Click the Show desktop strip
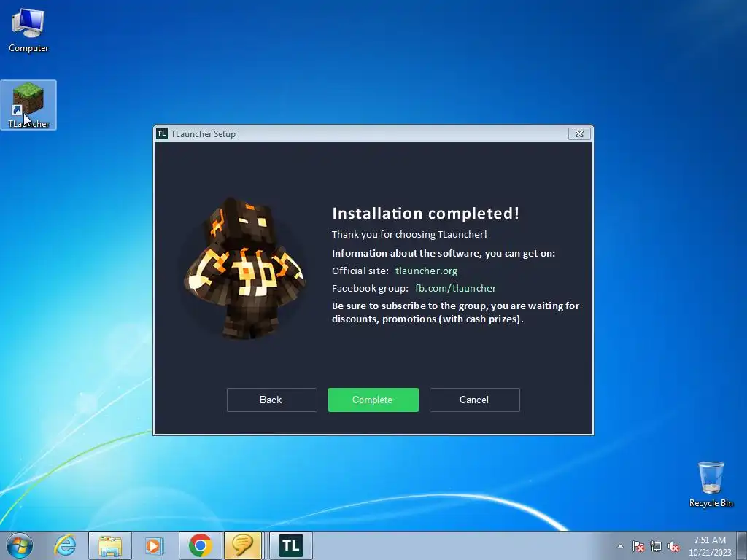 [742, 545]
